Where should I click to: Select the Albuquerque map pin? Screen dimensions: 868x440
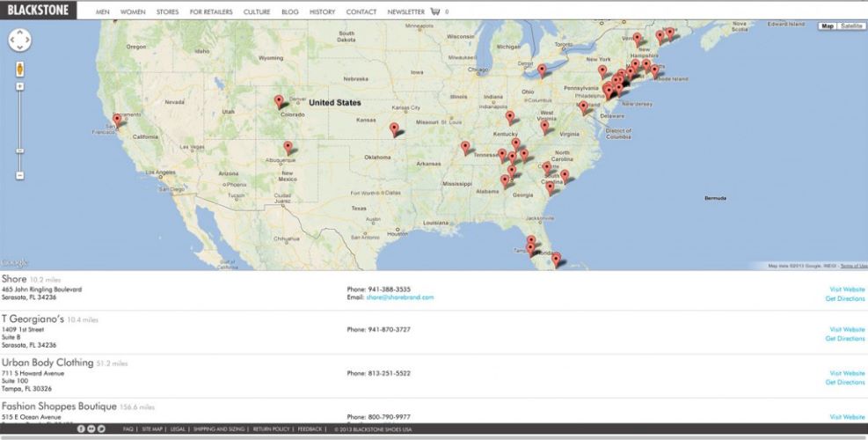(x=288, y=147)
